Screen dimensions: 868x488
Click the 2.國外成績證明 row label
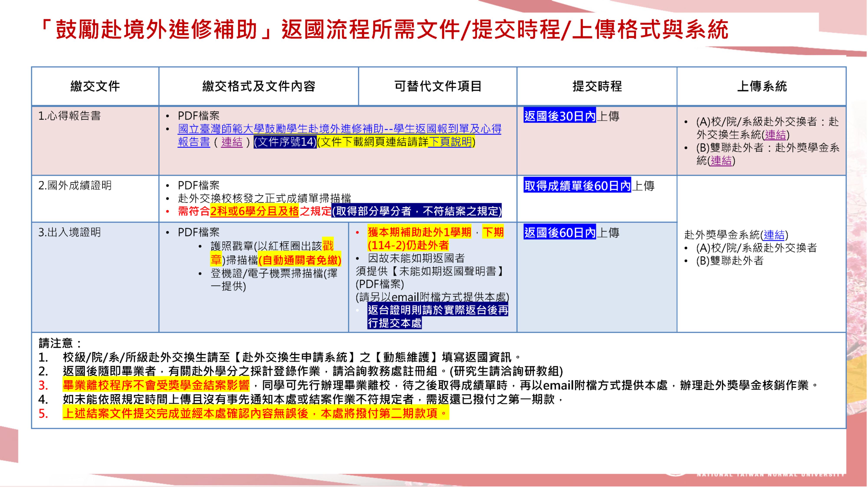75,186
